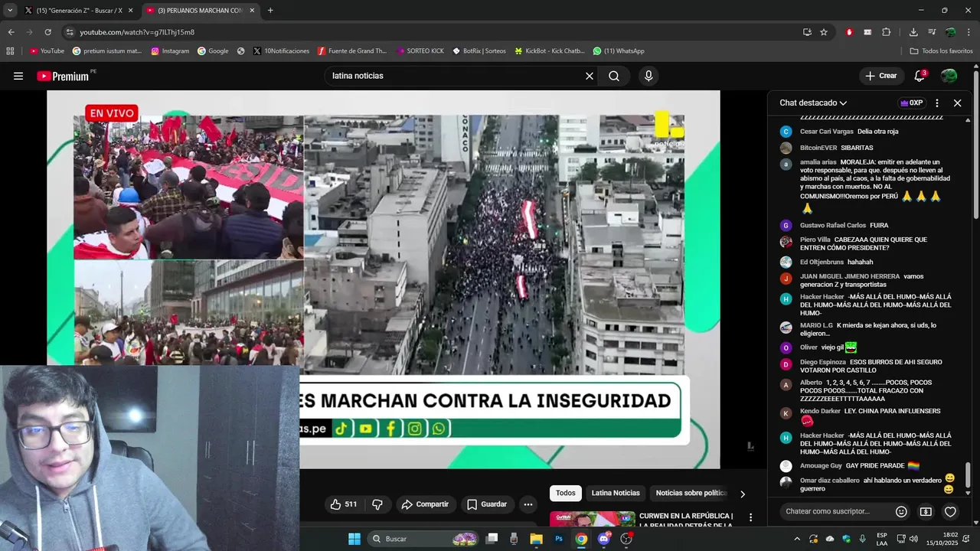The image size is (980, 551).
Task: Open YouTube notifications bell
Action: point(920,76)
